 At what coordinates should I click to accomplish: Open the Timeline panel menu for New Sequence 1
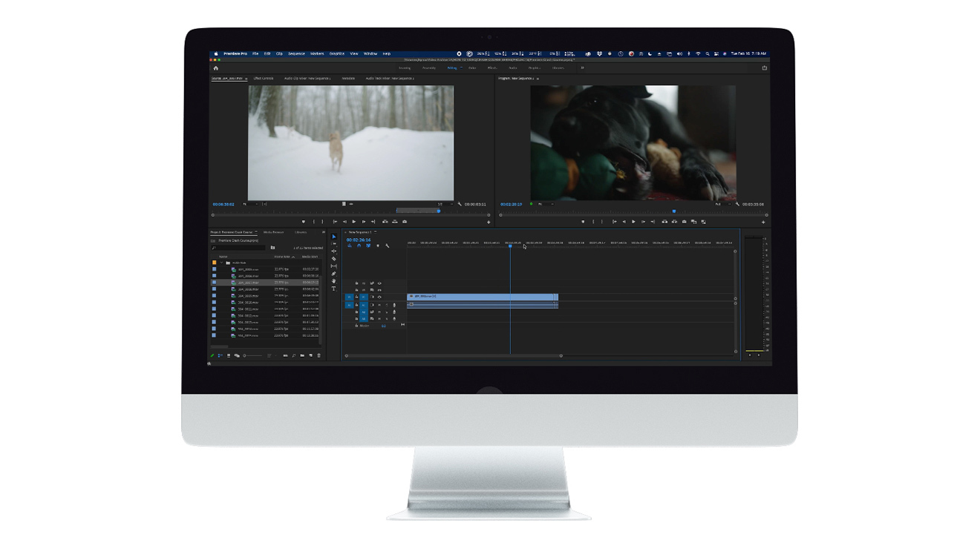375,232
